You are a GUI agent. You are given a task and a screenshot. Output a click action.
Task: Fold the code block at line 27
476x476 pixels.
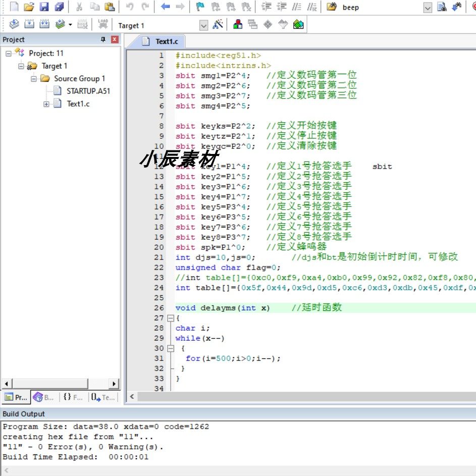pos(171,318)
